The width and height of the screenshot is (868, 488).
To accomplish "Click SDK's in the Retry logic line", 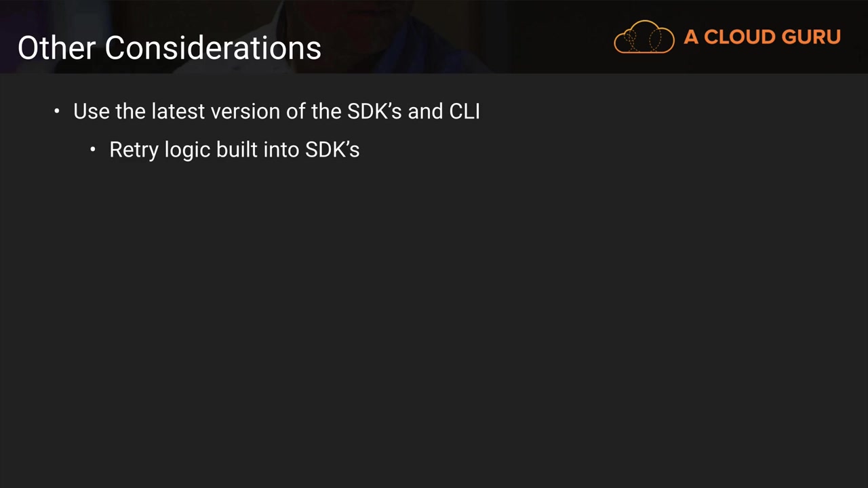I will point(332,150).
